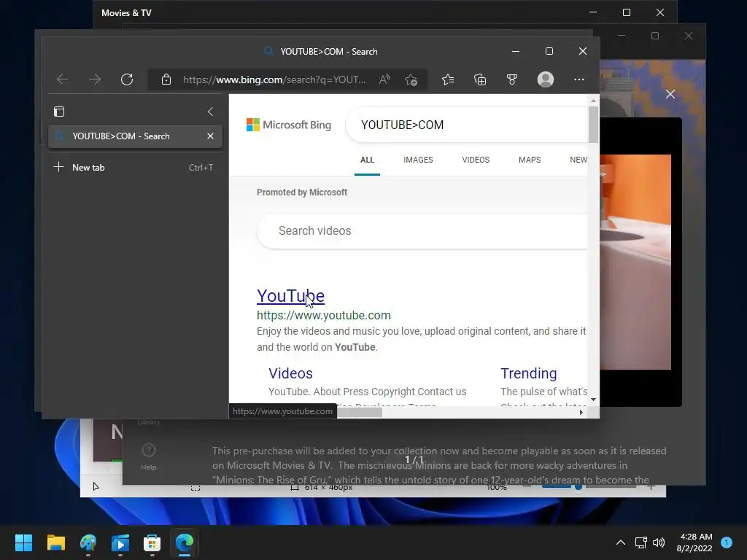
Task: Open Collections in Edge toolbar
Action: pos(480,79)
